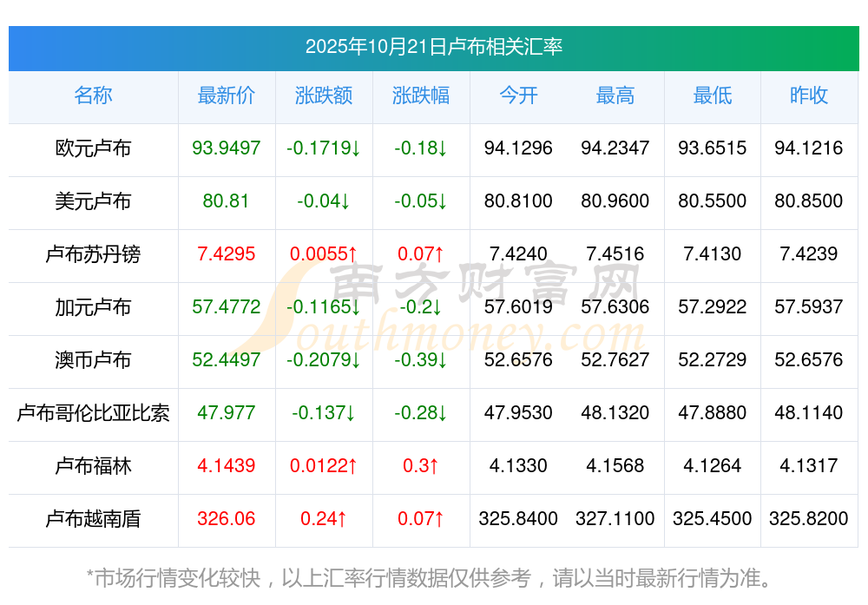Click opening price 94.1296
Viewport: 868px width, 605px height.
coord(518,148)
